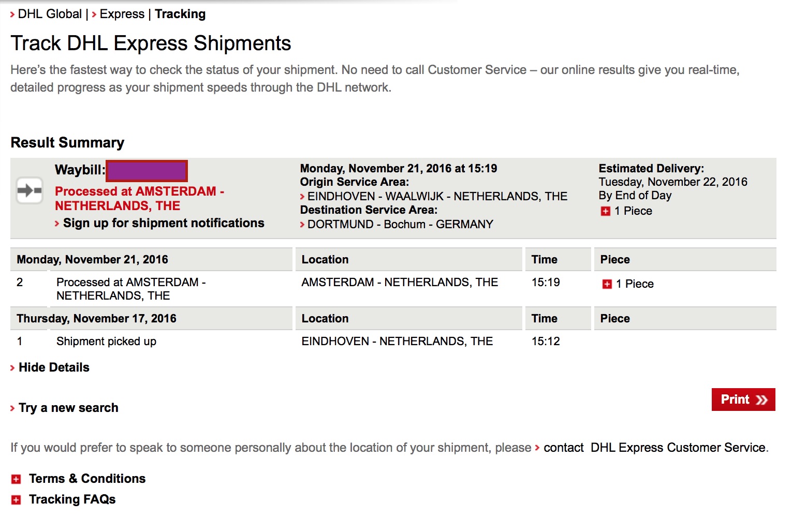
Task: Open DORTMUND - Bochum destination service area link
Action: tap(400, 225)
